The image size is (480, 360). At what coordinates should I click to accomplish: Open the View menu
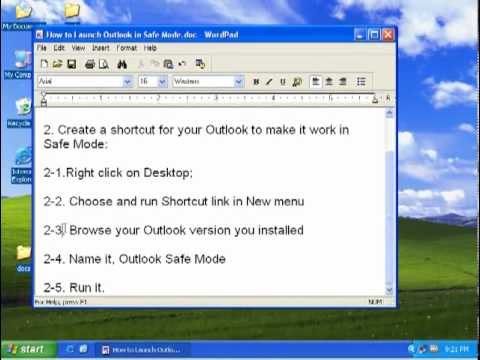(x=78, y=48)
